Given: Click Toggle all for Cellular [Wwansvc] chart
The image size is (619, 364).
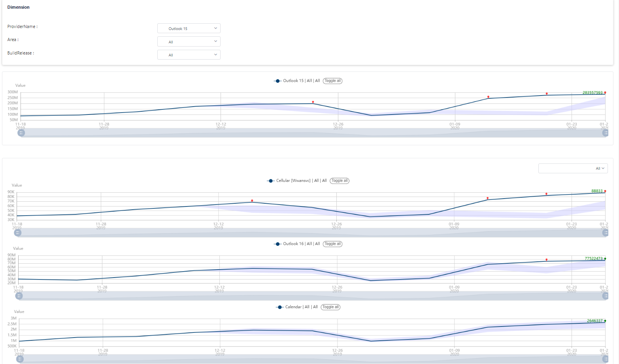Looking at the screenshot, I should (340, 181).
